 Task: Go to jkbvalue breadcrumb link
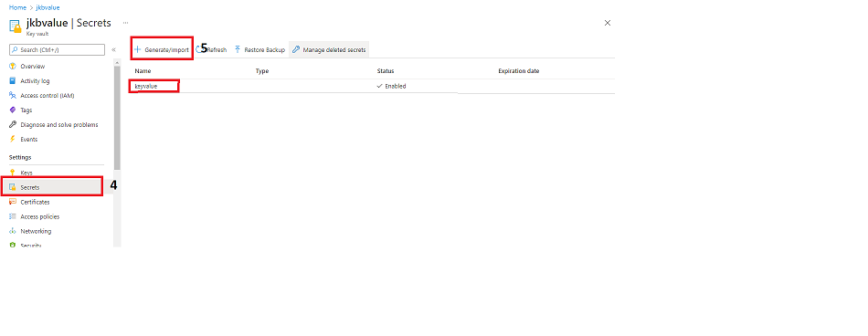tap(47, 7)
